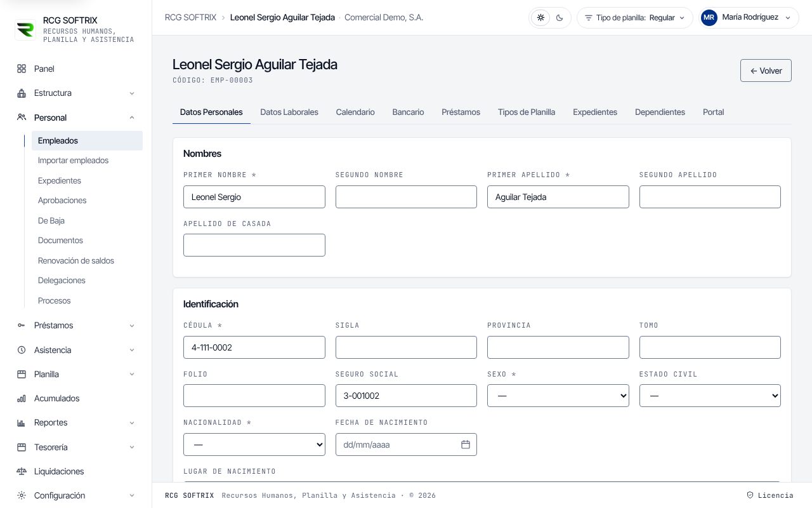Click the Cédula input field
This screenshot has height=508, width=812.
tap(254, 347)
